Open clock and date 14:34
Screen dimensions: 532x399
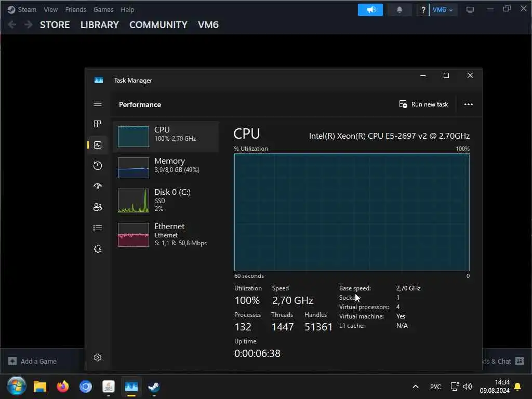click(495, 387)
